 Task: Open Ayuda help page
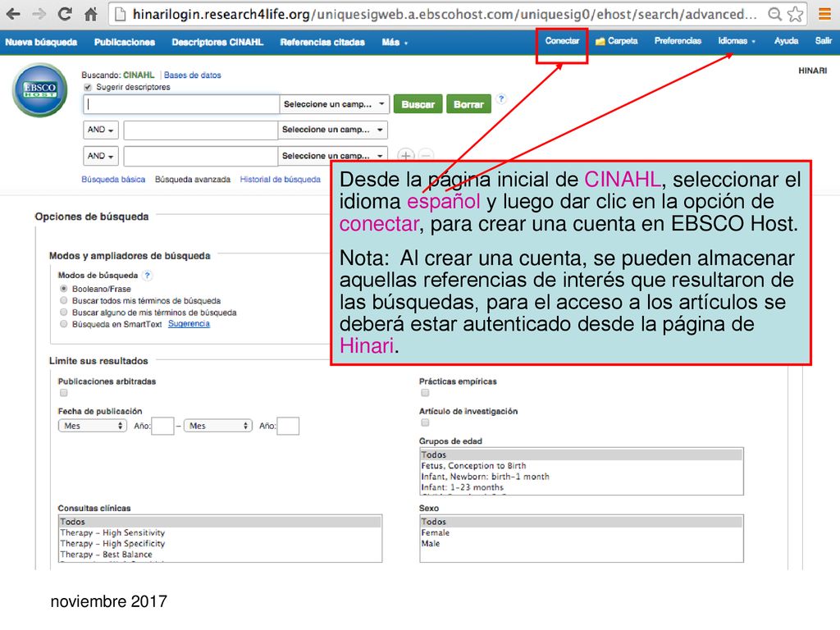786,41
